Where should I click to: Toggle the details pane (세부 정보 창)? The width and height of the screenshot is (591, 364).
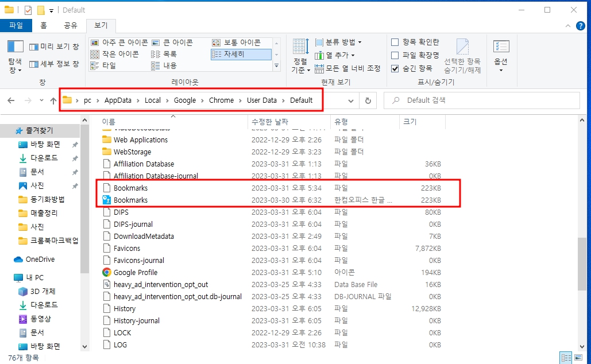(54, 64)
